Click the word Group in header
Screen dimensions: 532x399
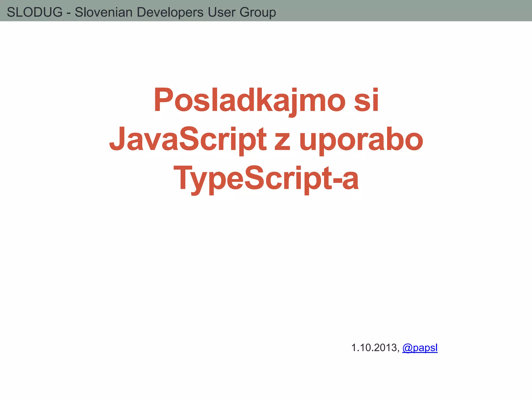[257, 12]
